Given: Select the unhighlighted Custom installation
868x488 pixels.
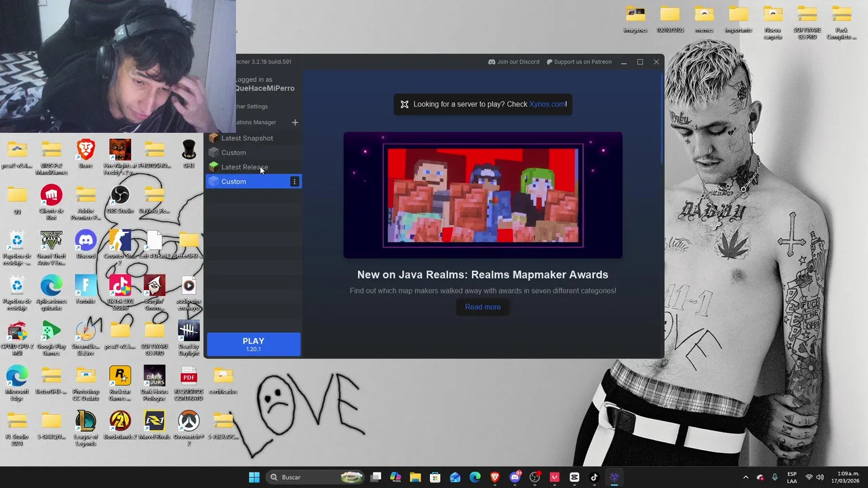Looking at the screenshot, I should pos(253,152).
